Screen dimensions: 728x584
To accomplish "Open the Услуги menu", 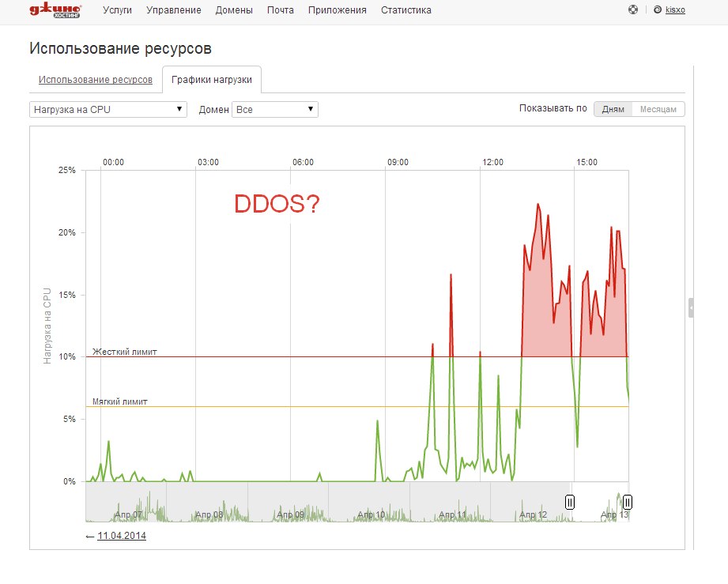I will (x=117, y=10).
